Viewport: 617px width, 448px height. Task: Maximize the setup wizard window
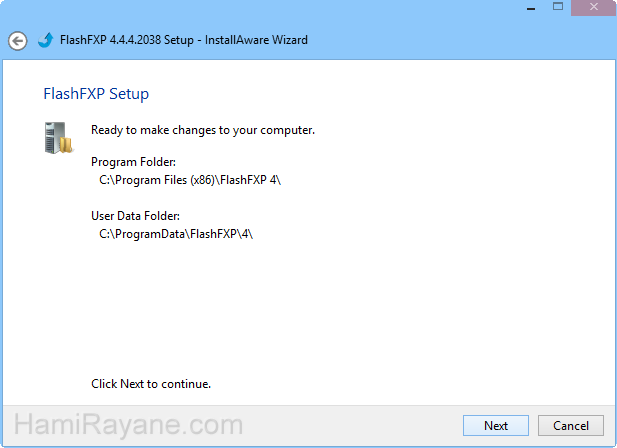coord(558,7)
